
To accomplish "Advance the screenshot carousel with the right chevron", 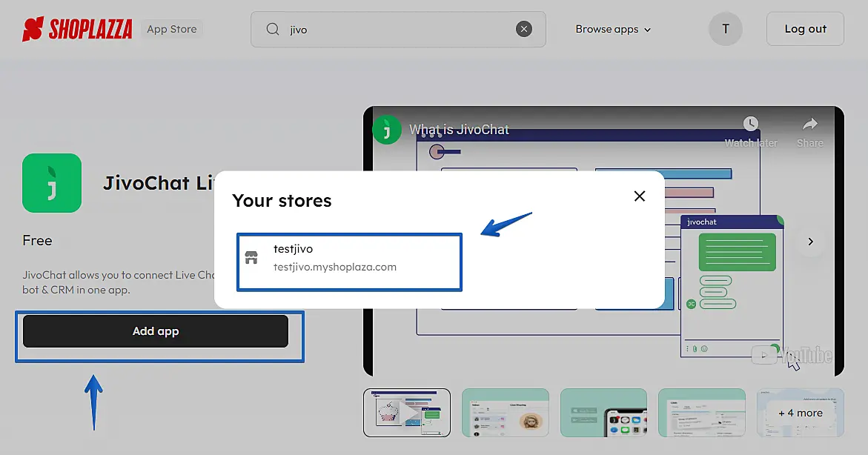I will pos(809,241).
